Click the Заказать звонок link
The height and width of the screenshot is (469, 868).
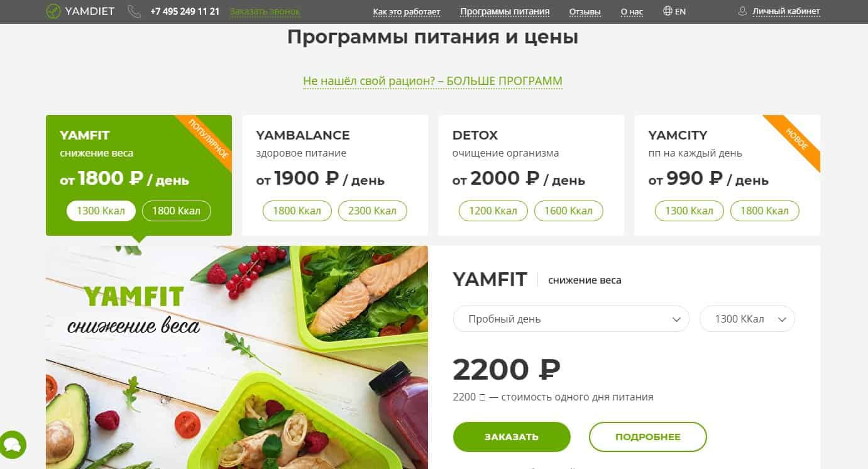[265, 12]
